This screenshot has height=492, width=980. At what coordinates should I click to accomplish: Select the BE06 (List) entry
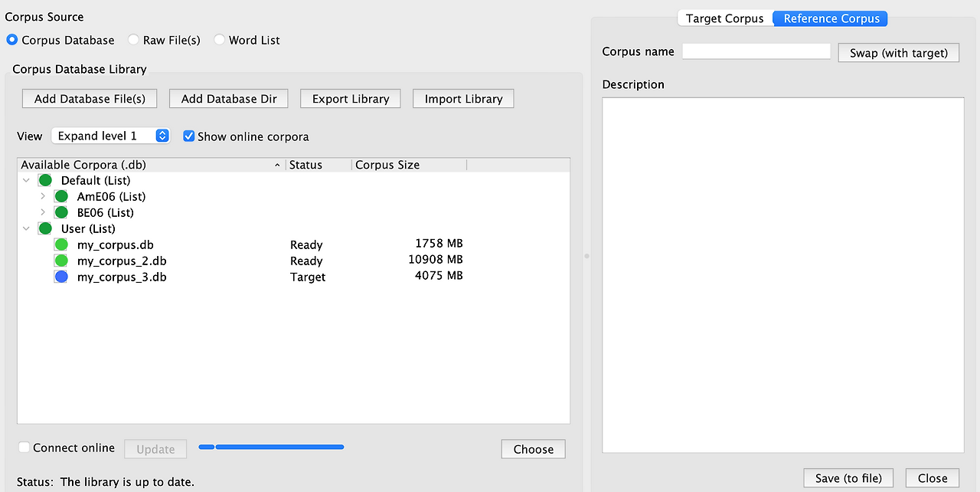(106, 212)
